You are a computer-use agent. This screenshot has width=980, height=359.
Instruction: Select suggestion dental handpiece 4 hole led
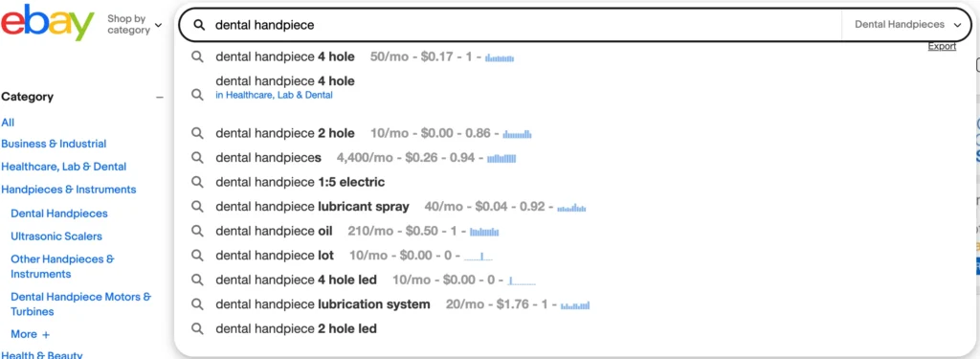tap(297, 280)
